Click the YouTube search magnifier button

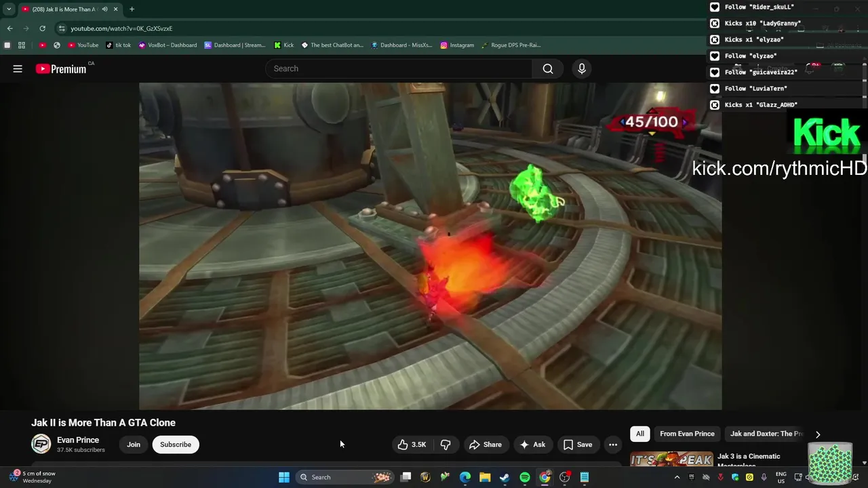tap(548, 68)
